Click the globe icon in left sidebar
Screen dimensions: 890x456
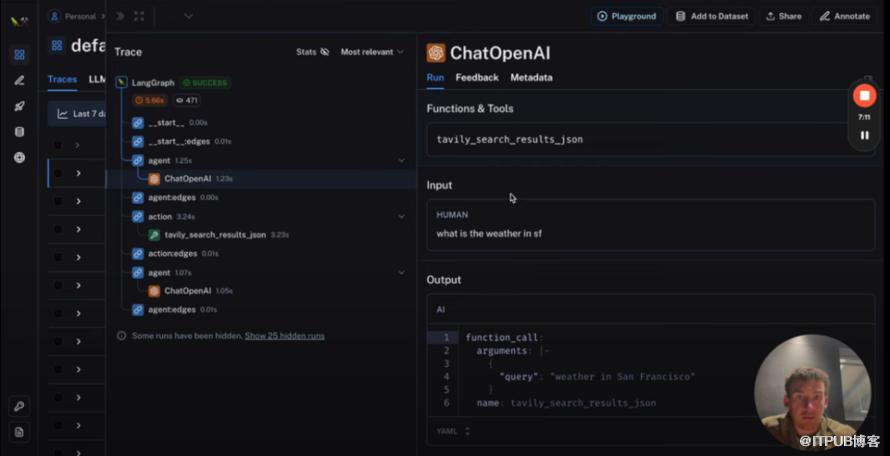(x=19, y=158)
